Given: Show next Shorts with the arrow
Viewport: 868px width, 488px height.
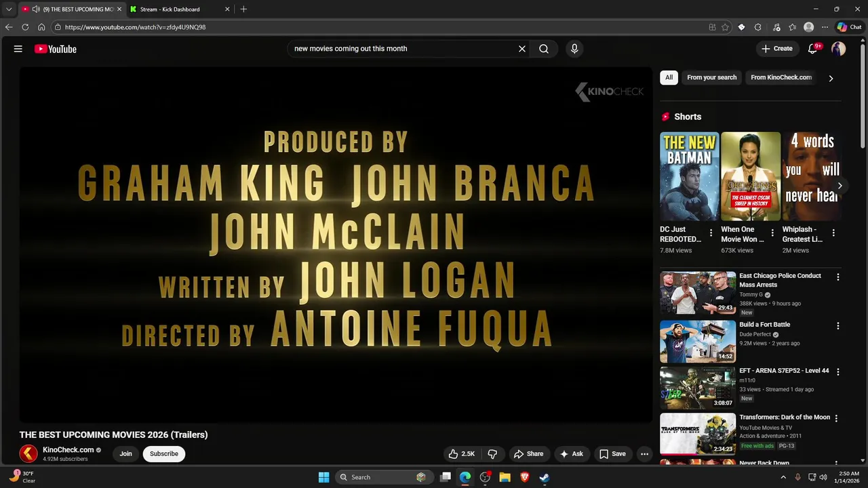Looking at the screenshot, I should coord(840,186).
